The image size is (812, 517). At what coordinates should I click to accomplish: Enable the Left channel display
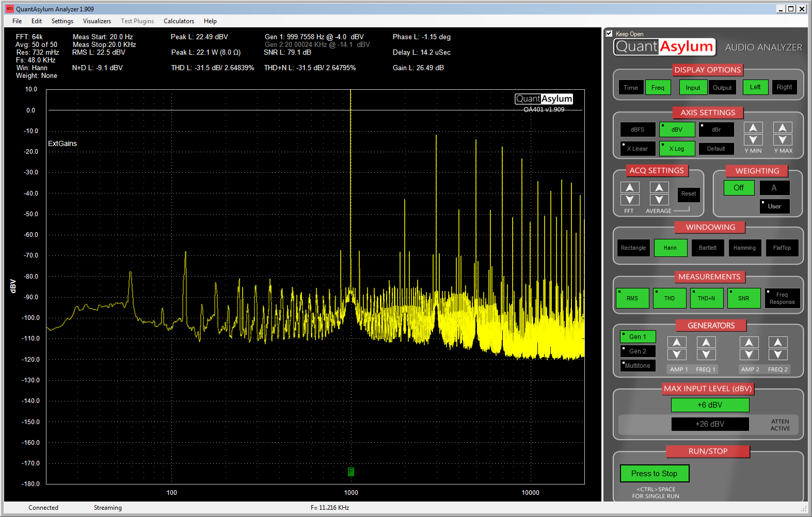(755, 87)
